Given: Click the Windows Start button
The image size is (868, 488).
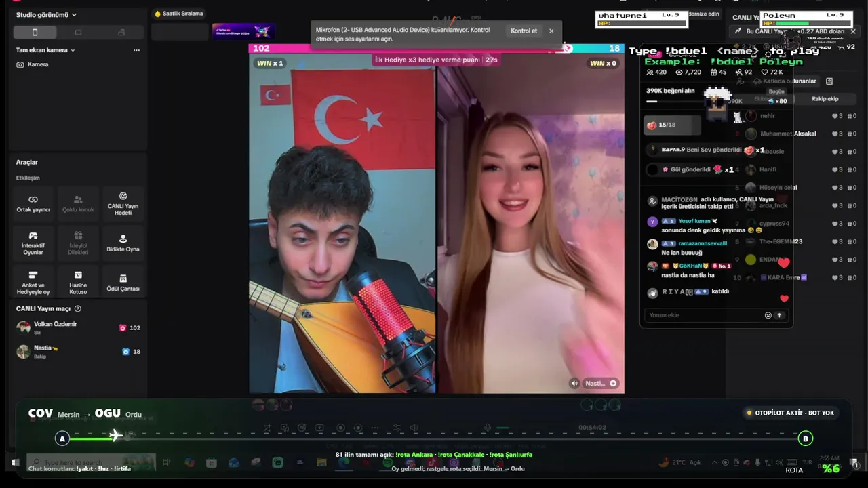Looking at the screenshot, I should click(x=15, y=463).
